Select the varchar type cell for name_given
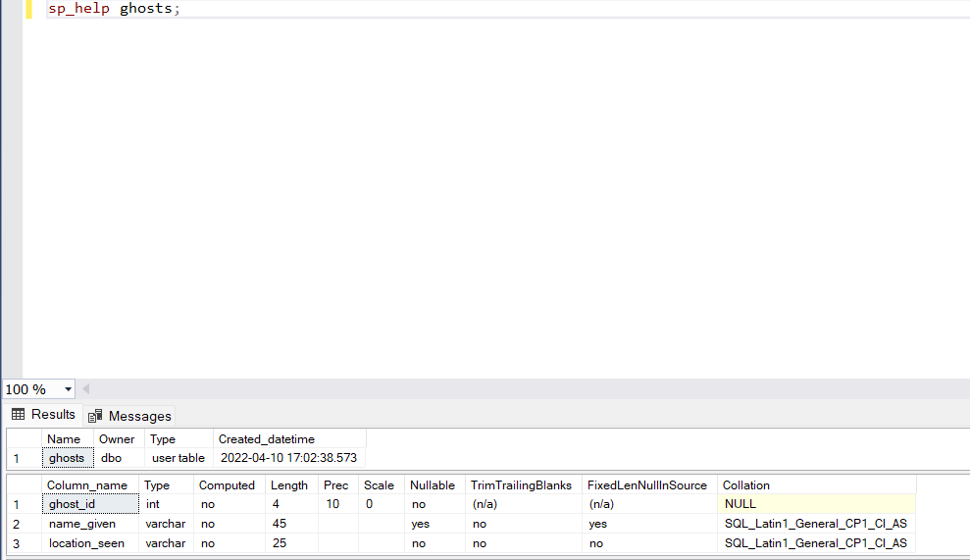The width and height of the screenshot is (970, 560). 167,524
